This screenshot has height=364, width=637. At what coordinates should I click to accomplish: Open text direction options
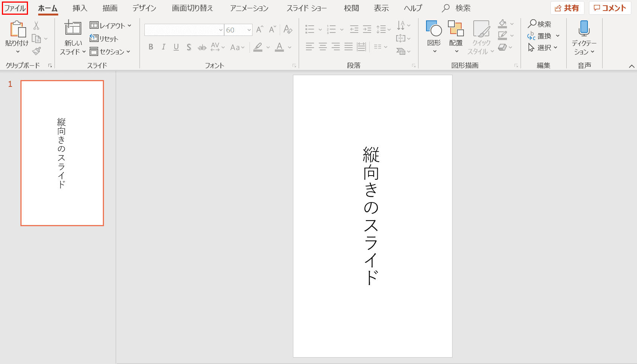tap(404, 25)
